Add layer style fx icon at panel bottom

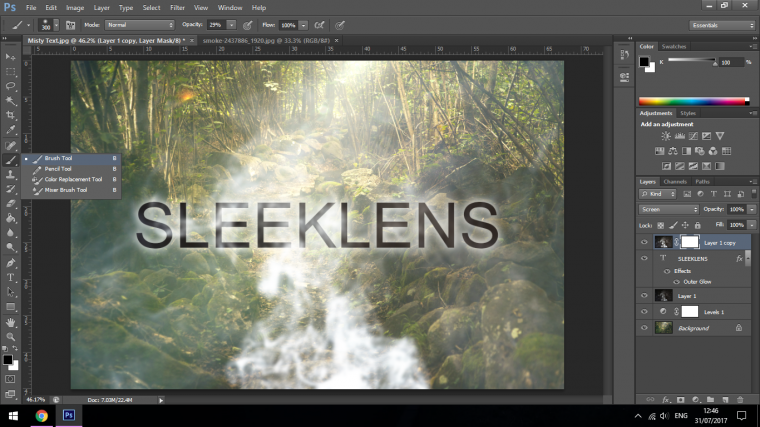[x=665, y=399]
